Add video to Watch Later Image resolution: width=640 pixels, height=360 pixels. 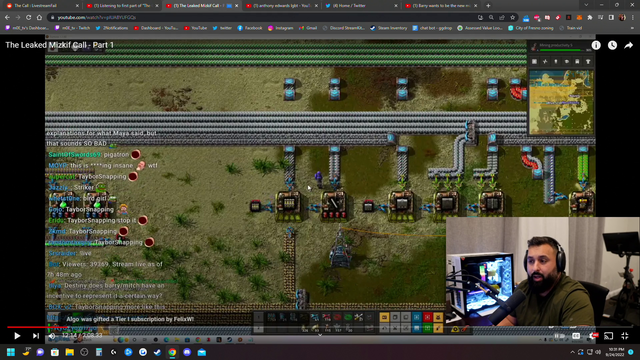[612, 45]
